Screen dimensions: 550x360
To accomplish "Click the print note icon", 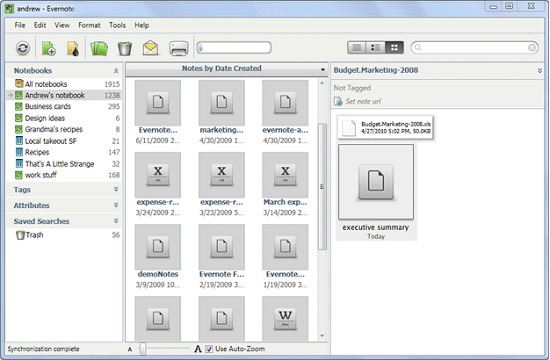I will tap(179, 48).
